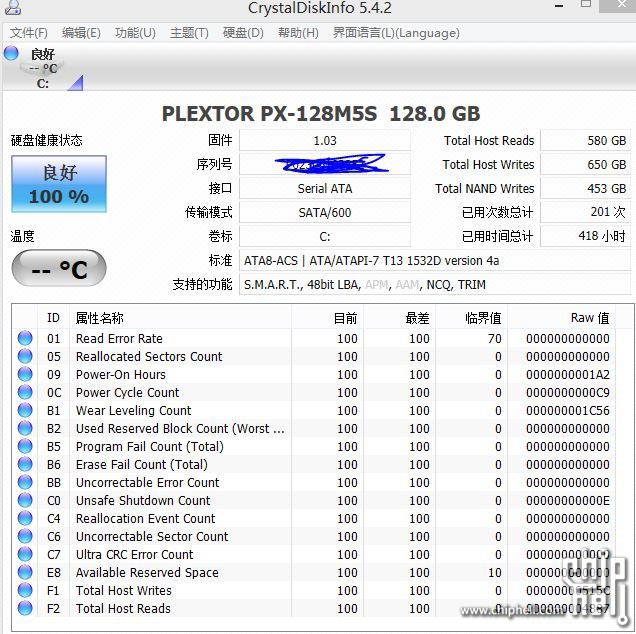The width and height of the screenshot is (636, 634).
Task: Click raw value 0000000000C9
Action: 568,392
